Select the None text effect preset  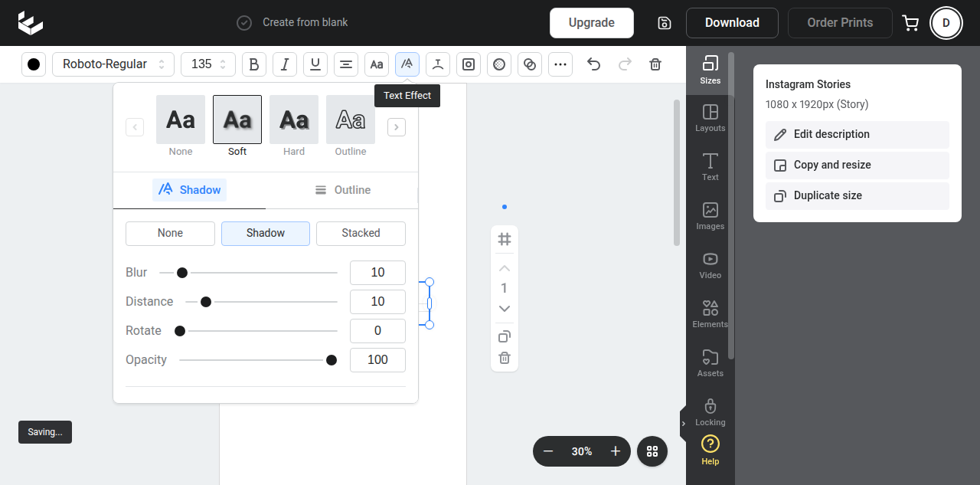[181, 126]
